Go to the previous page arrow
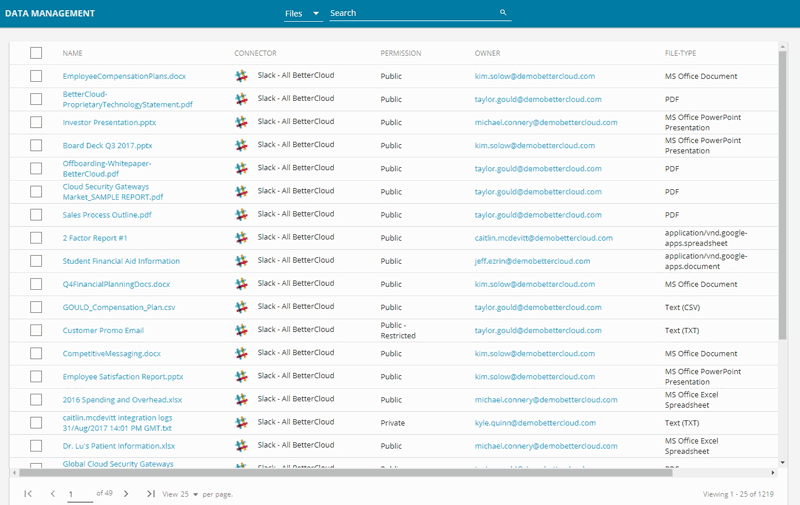The height and width of the screenshot is (505, 800). [53, 494]
